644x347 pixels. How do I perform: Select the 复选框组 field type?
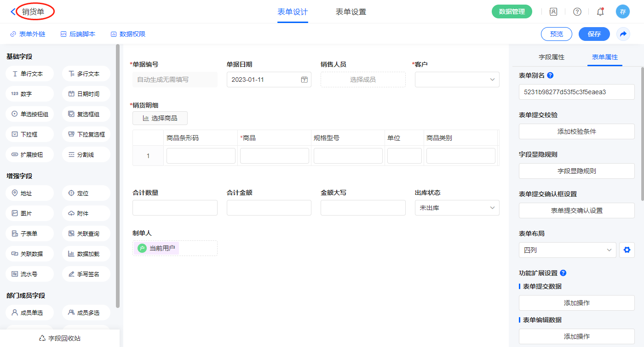[x=86, y=114]
